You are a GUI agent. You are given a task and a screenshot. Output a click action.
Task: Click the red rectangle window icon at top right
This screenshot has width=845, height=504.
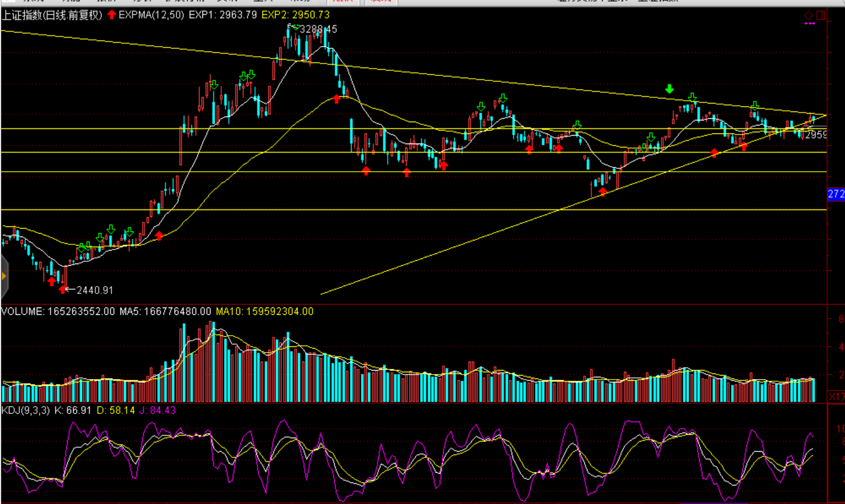click(x=821, y=15)
